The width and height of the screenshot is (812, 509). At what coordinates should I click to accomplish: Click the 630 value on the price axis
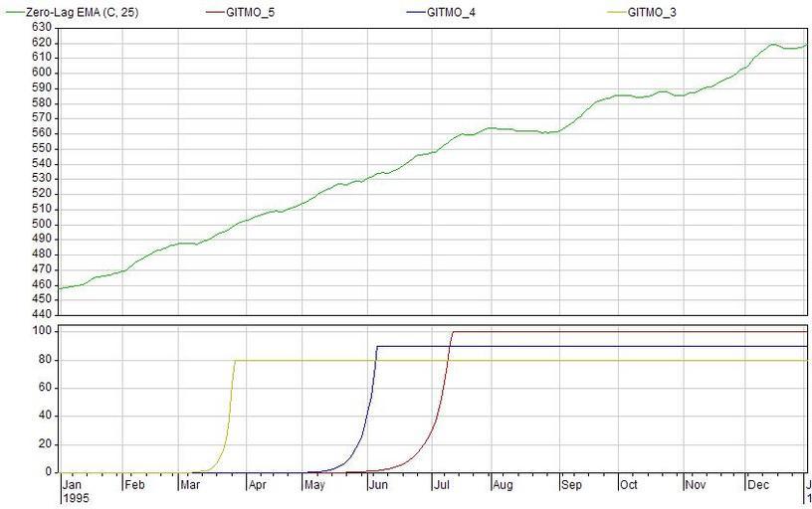tap(41, 27)
